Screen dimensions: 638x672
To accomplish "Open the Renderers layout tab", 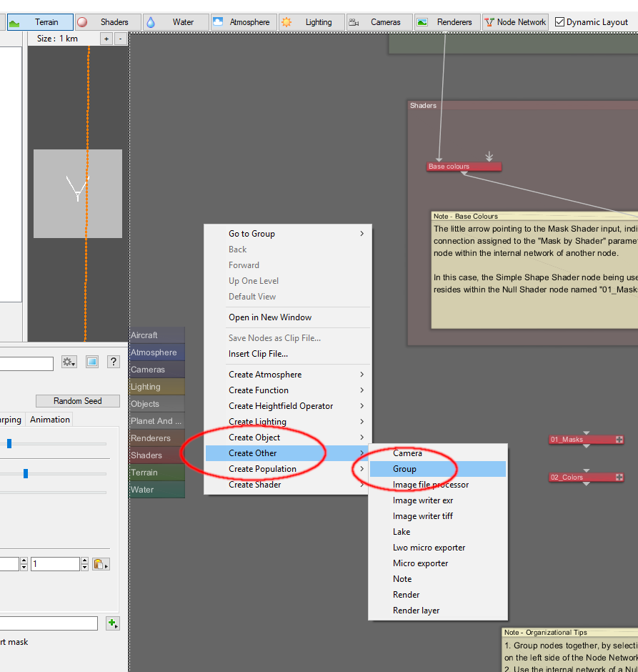I will click(x=447, y=22).
